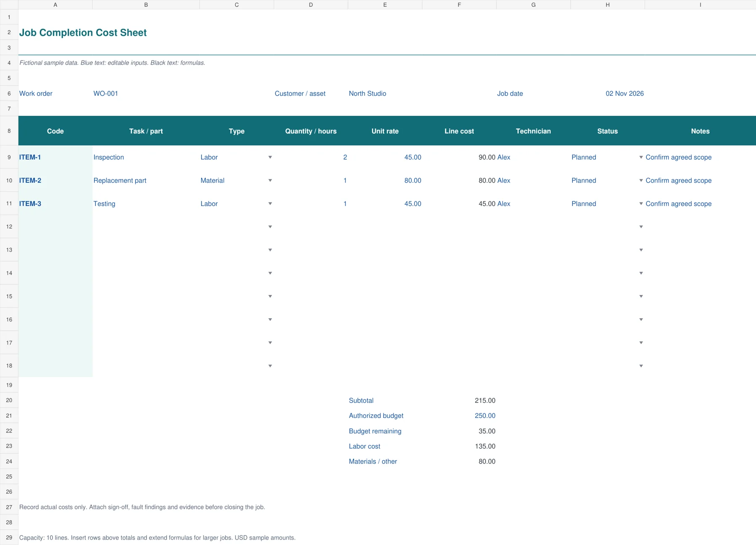Open the Status dropdown arrow in row 18
The image size is (756, 545).
point(641,366)
